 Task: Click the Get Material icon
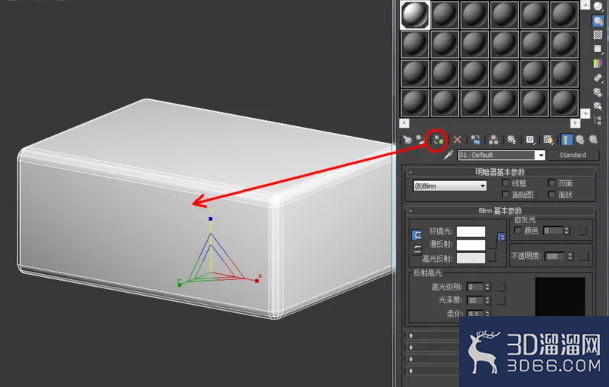tap(407, 139)
